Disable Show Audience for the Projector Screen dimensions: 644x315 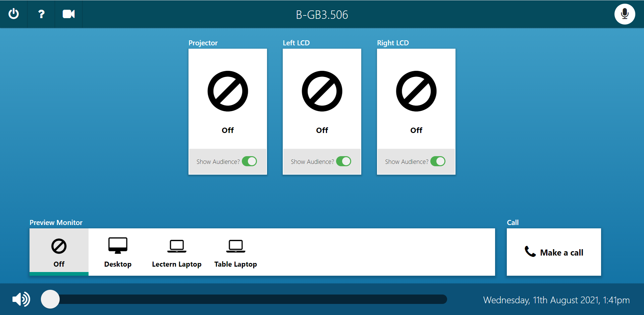[x=249, y=161]
